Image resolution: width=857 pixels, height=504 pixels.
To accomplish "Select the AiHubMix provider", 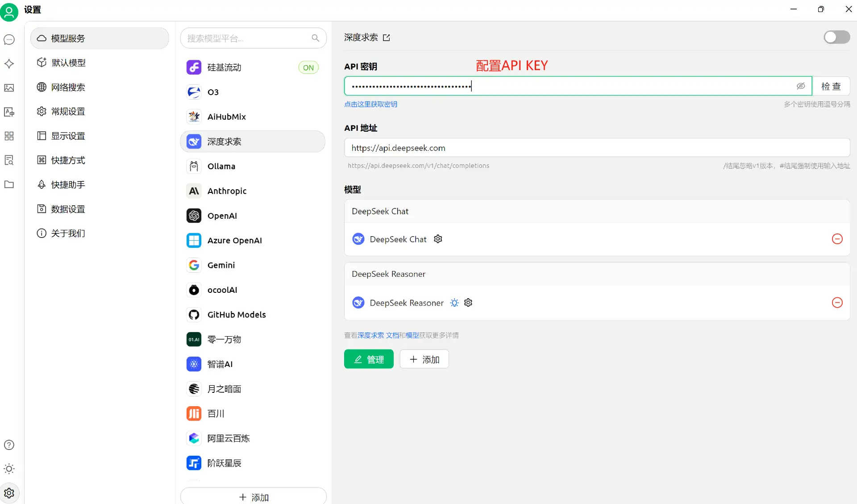I will [253, 117].
